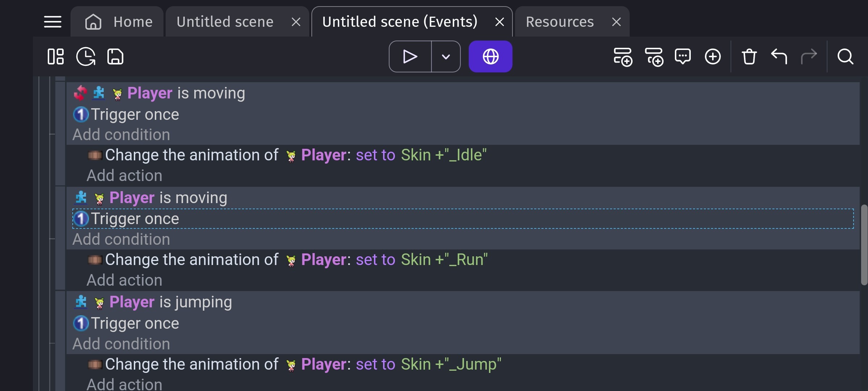Click the save project icon
Image resolution: width=868 pixels, height=391 pixels.
[115, 56]
